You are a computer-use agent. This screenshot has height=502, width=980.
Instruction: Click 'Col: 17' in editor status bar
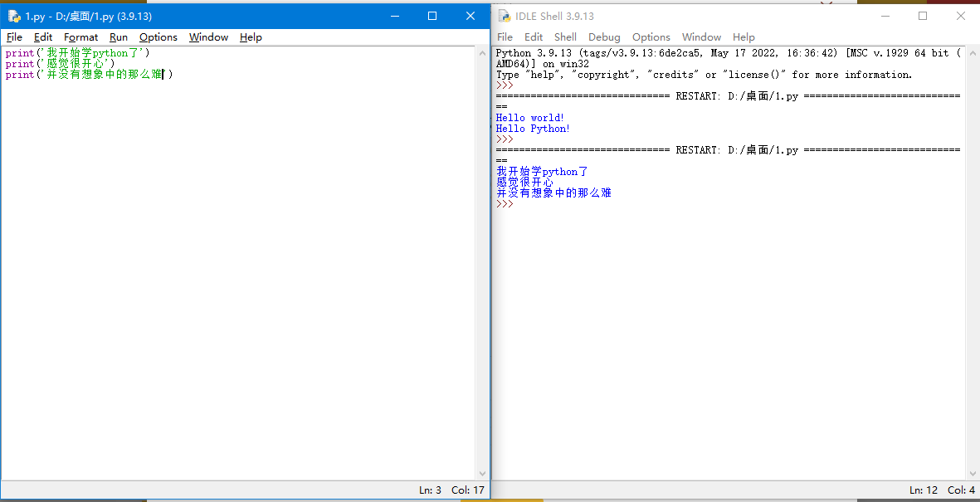pos(468,490)
